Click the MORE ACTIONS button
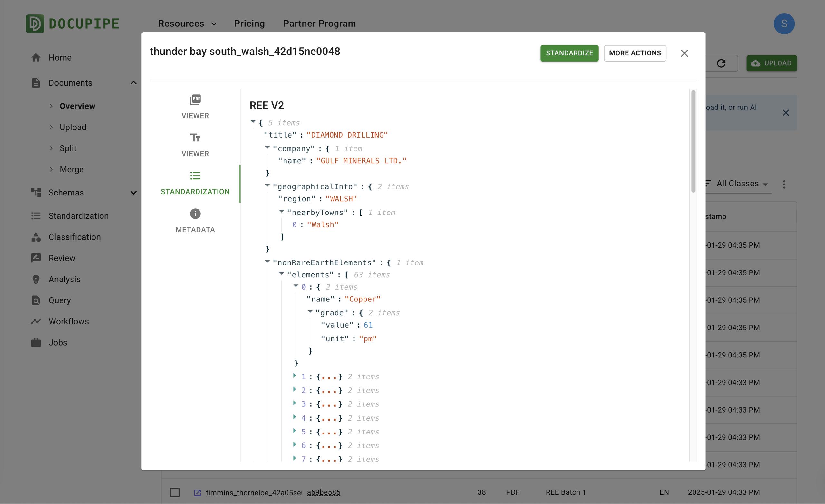The width and height of the screenshot is (825, 504). point(635,53)
